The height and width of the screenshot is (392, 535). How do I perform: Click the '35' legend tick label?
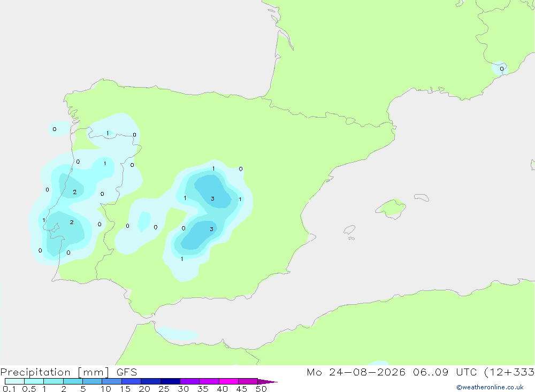tap(203, 389)
